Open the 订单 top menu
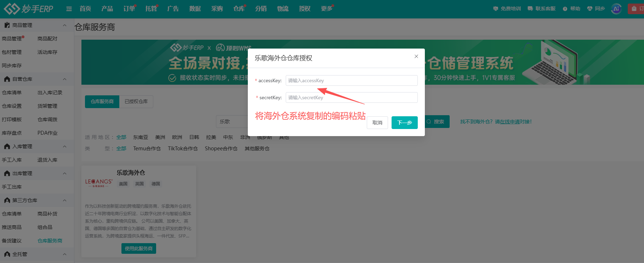 pyautogui.click(x=129, y=9)
